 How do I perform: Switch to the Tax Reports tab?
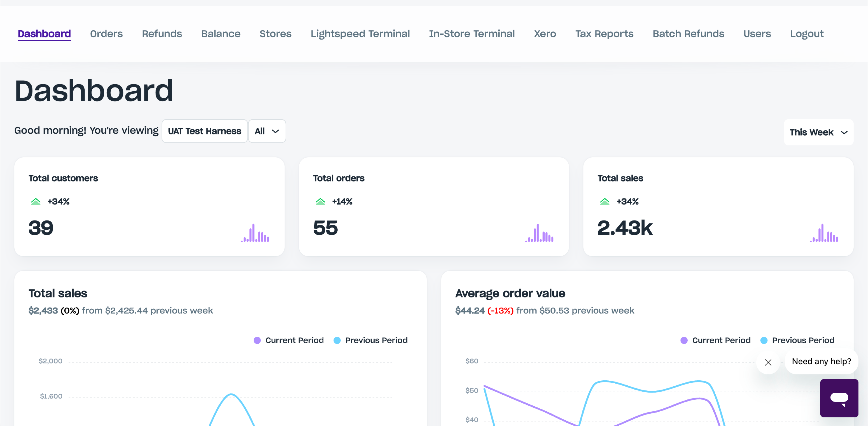604,34
